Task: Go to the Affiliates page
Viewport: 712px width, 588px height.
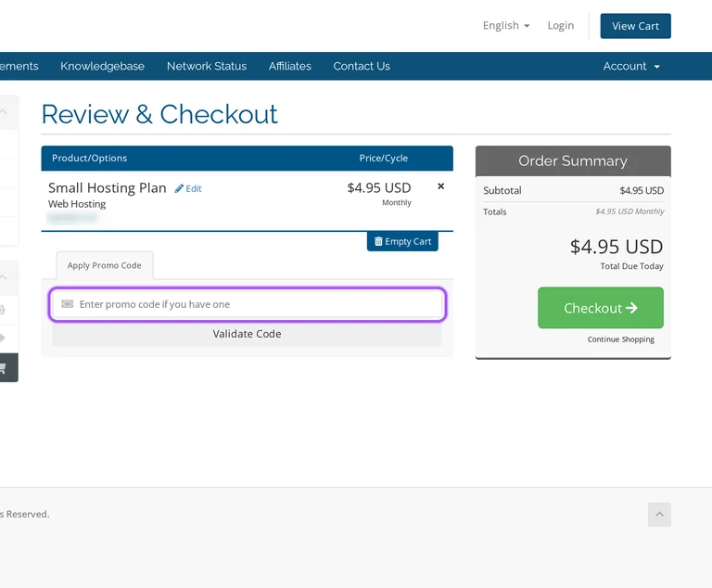Action: click(289, 66)
